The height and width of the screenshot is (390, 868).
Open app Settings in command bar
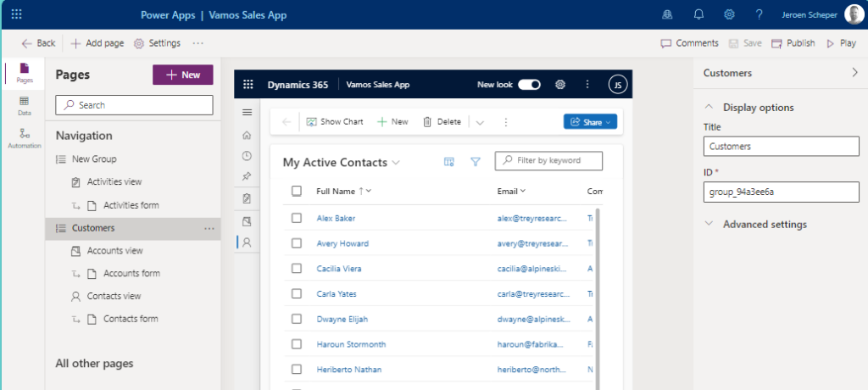157,43
